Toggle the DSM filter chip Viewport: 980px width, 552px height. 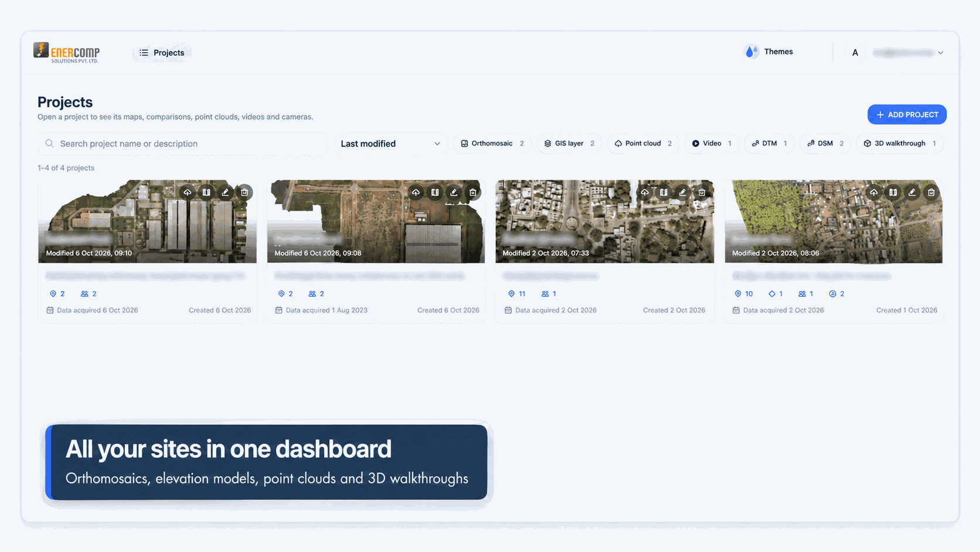point(825,144)
